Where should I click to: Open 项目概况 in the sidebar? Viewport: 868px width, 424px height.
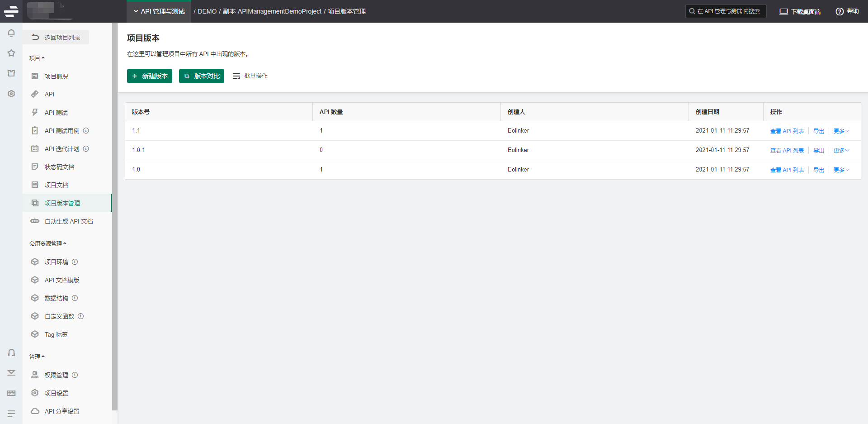(x=67, y=76)
